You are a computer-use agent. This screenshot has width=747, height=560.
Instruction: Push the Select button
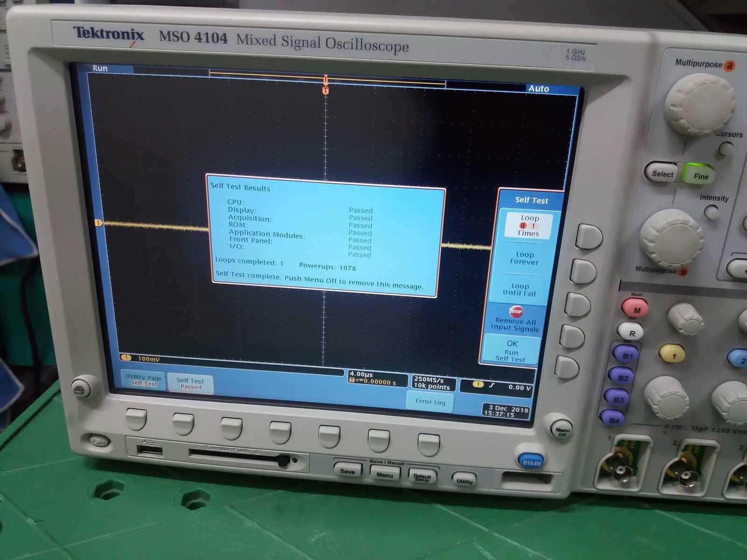(662, 174)
